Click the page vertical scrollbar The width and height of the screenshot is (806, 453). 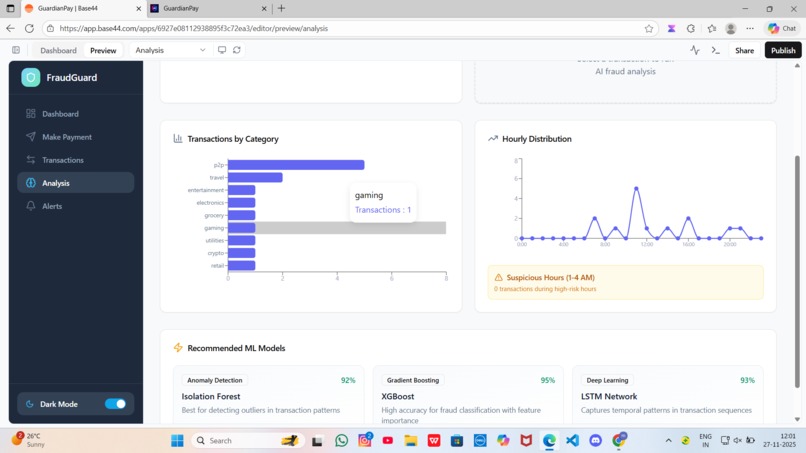(797, 271)
